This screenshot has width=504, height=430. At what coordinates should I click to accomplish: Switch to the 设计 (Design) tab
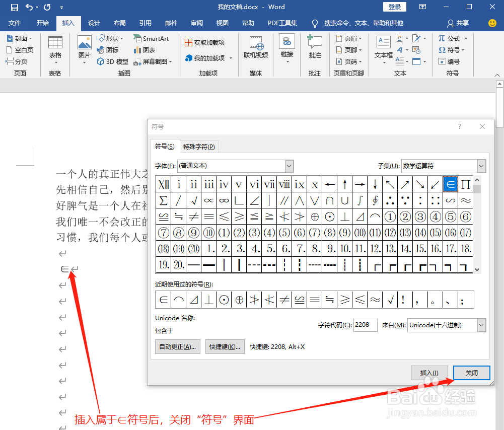click(94, 23)
